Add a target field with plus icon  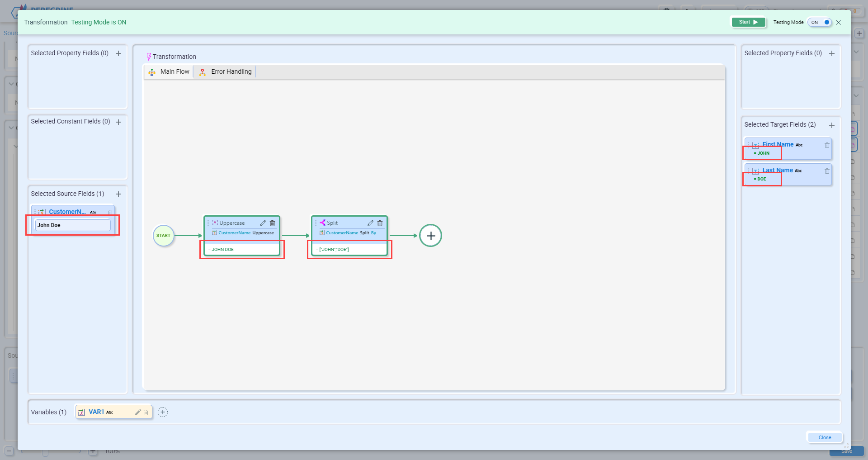(x=832, y=125)
